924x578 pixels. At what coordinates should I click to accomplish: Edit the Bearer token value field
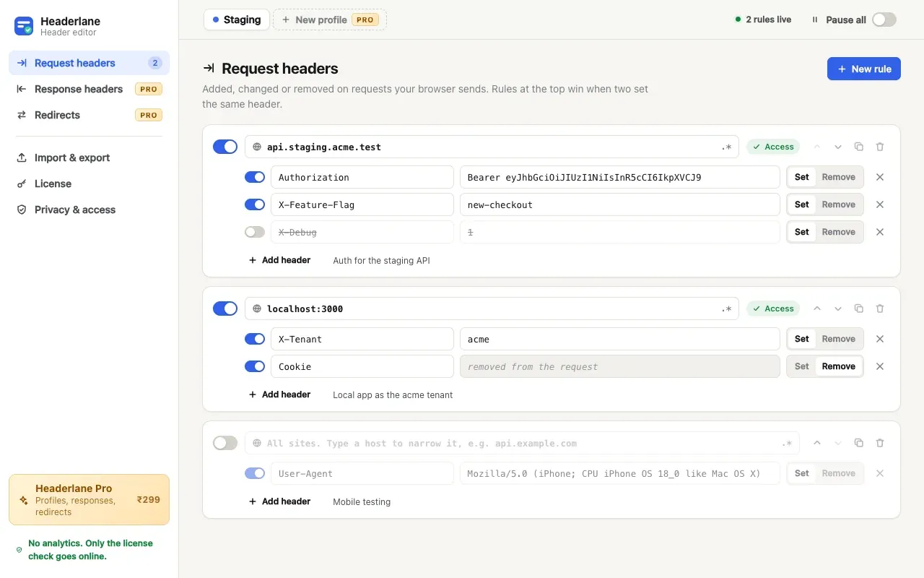620,177
